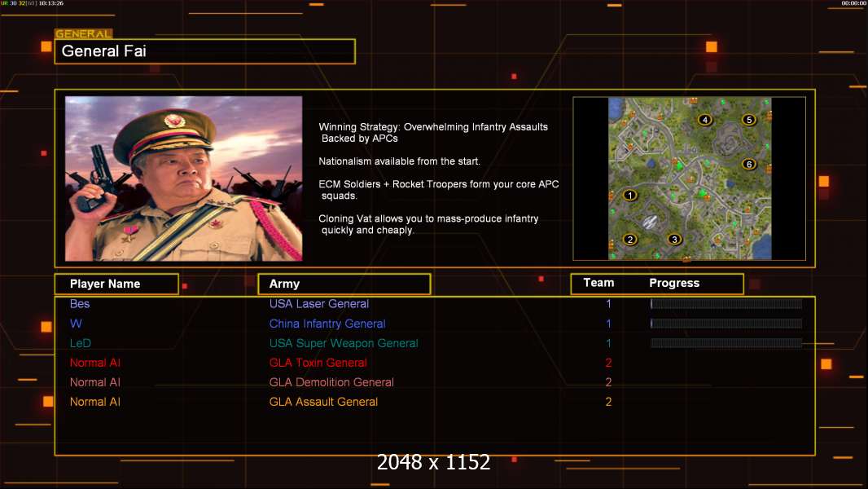
Task: Click the 00:00:00 timer at top right
Action: click(853, 3)
